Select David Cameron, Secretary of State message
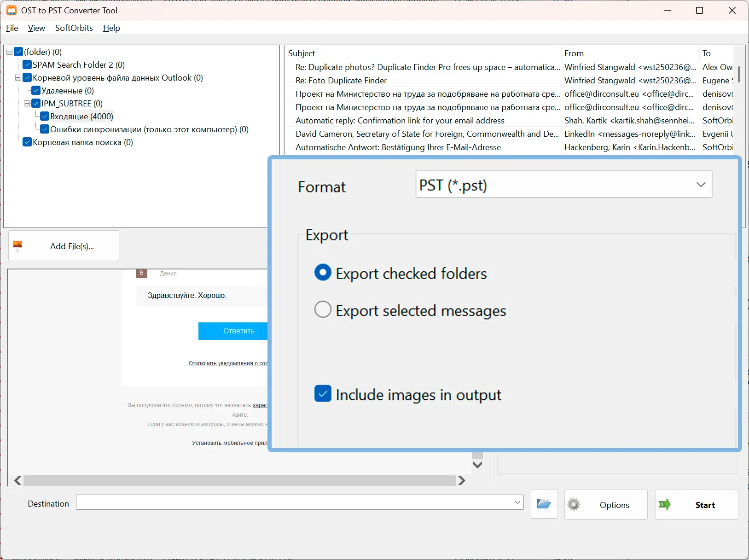This screenshot has width=749, height=560. point(428,134)
